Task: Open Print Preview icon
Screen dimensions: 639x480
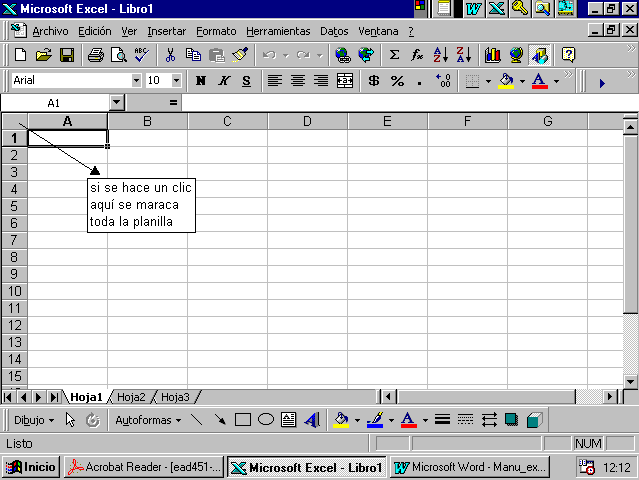Action: coord(119,55)
